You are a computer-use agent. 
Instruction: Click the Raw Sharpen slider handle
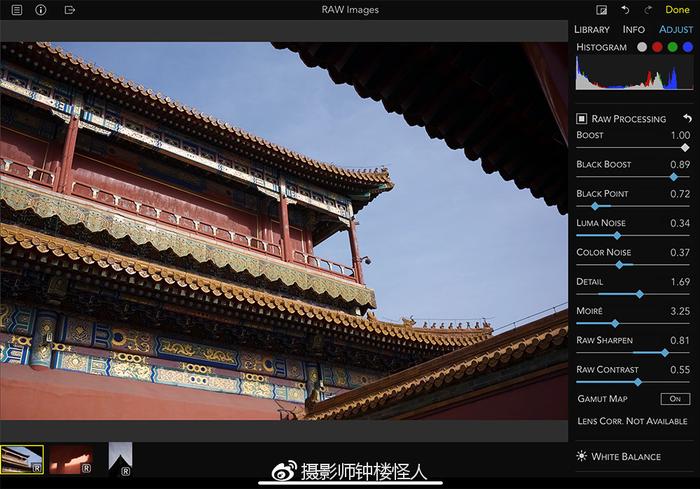(x=665, y=353)
